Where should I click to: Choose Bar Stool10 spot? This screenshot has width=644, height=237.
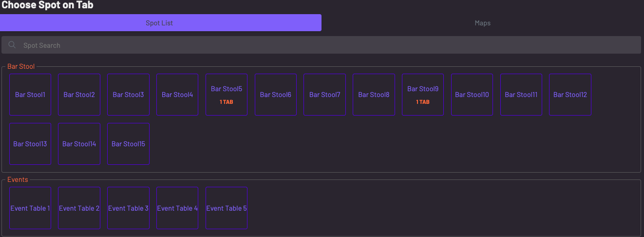coord(472,95)
